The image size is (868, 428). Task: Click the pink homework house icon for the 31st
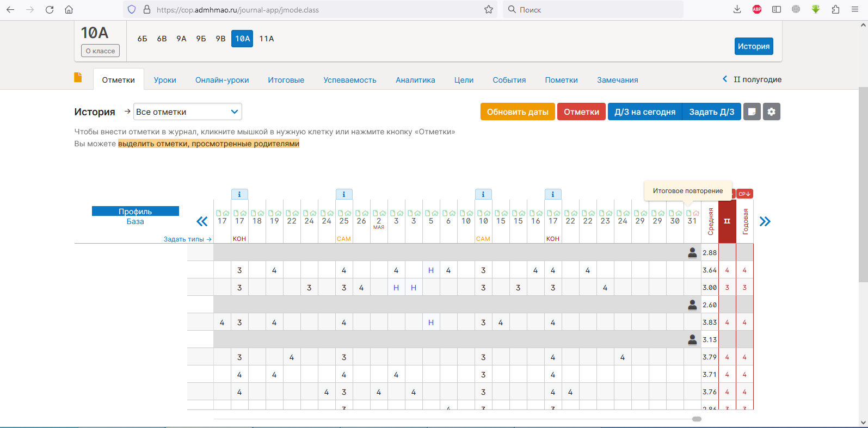pos(696,213)
